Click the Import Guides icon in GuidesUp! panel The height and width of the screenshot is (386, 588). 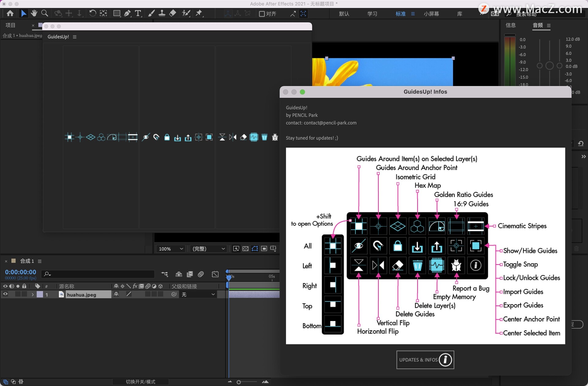pos(177,138)
